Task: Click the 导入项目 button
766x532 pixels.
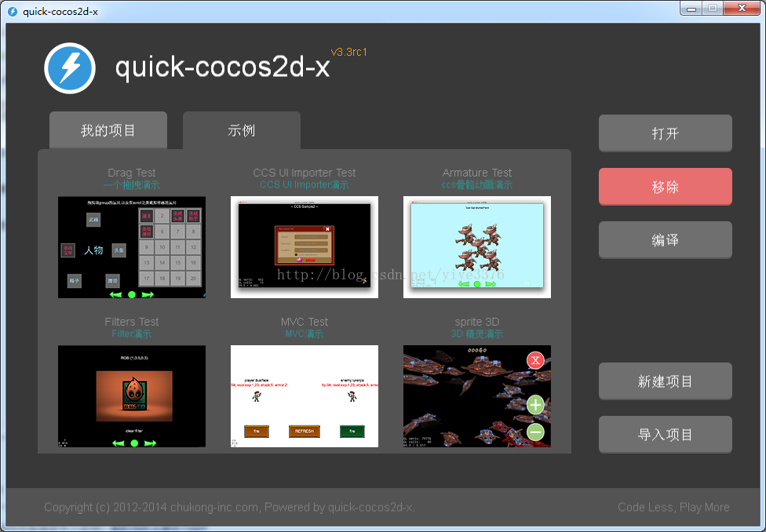Action: tap(666, 434)
